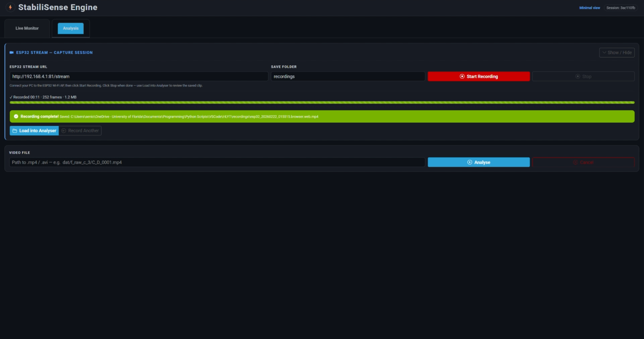Viewport: 644px width, 339px height.
Task: Click the chevron on the Show / Hide button
Action: [x=604, y=52]
